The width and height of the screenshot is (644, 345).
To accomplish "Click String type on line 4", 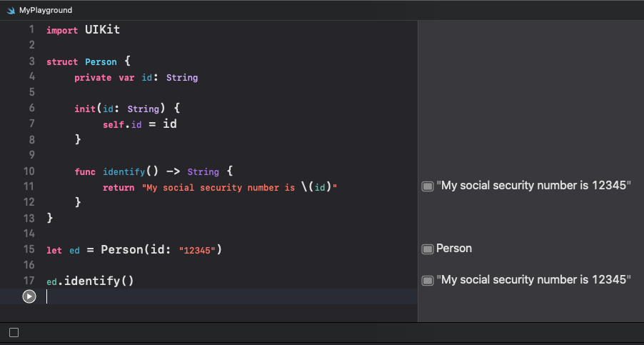I will click(182, 78).
